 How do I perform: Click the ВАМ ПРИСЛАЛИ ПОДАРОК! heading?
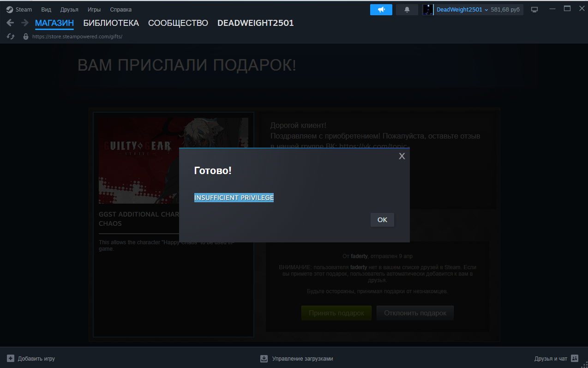(x=187, y=66)
